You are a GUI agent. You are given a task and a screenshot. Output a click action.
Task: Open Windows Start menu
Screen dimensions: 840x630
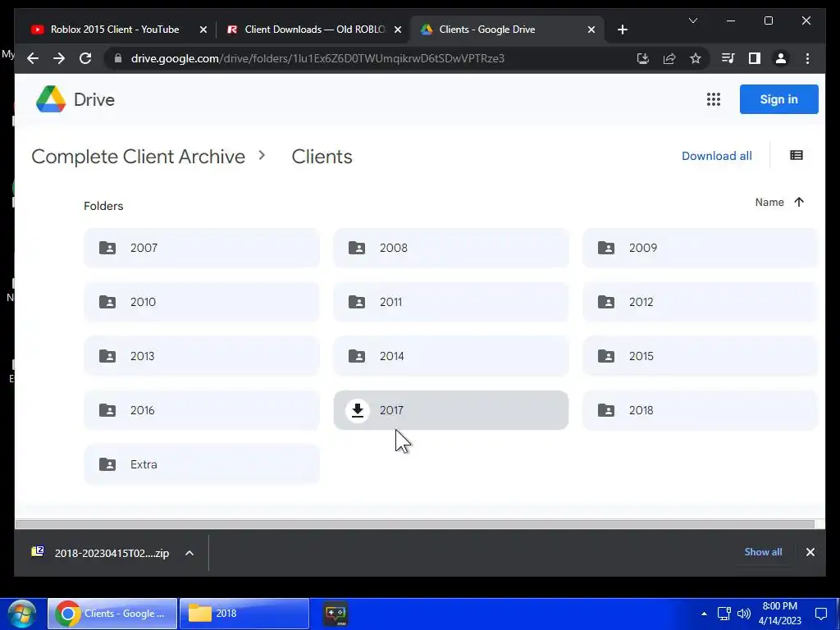click(x=21, y=614)
